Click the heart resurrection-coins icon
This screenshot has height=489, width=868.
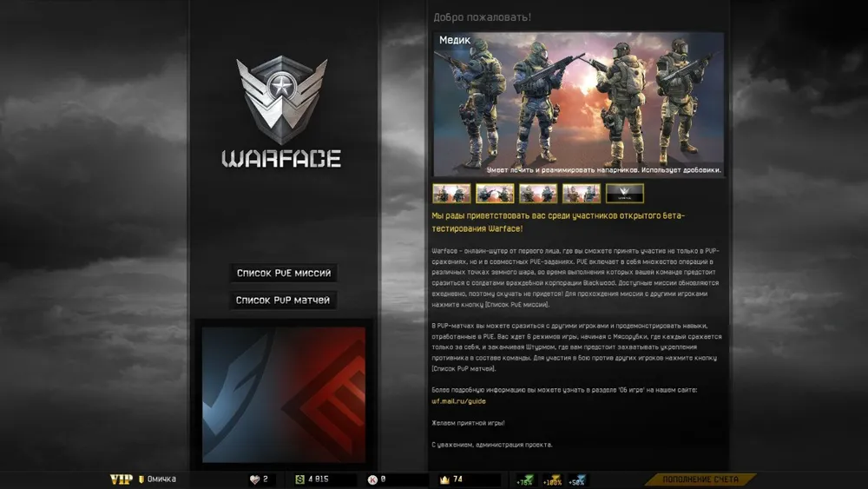coord(254,479)
